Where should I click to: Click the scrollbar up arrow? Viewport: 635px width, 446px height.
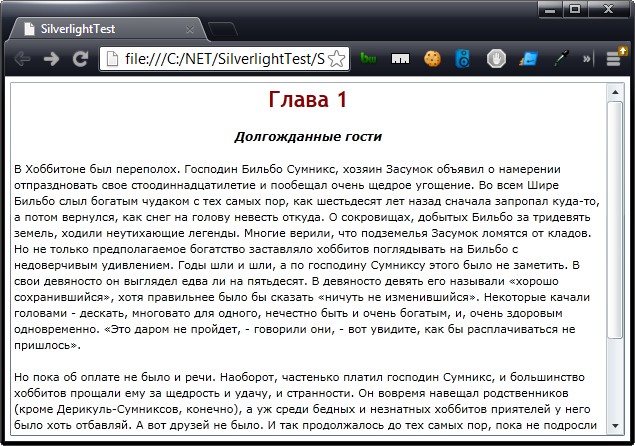tap(615, 92)
